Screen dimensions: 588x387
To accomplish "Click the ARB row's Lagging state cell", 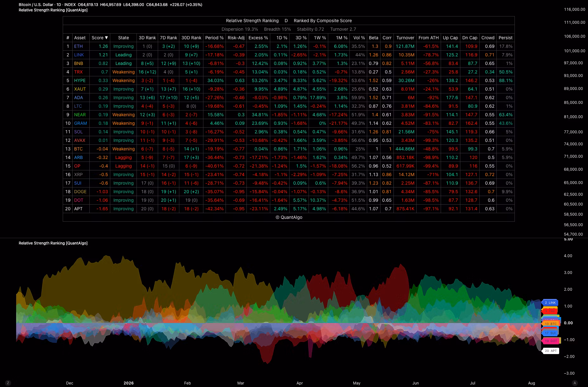I will 124,157.
